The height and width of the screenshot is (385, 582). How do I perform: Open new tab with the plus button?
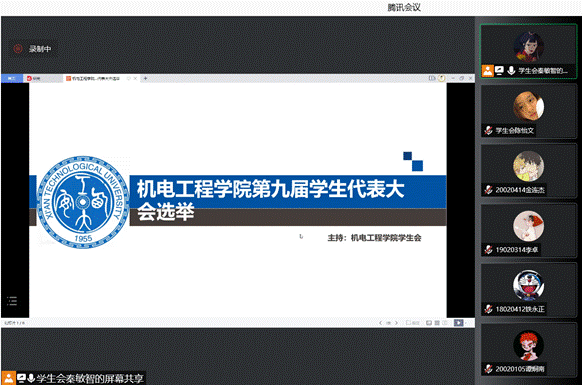[145, 78]
